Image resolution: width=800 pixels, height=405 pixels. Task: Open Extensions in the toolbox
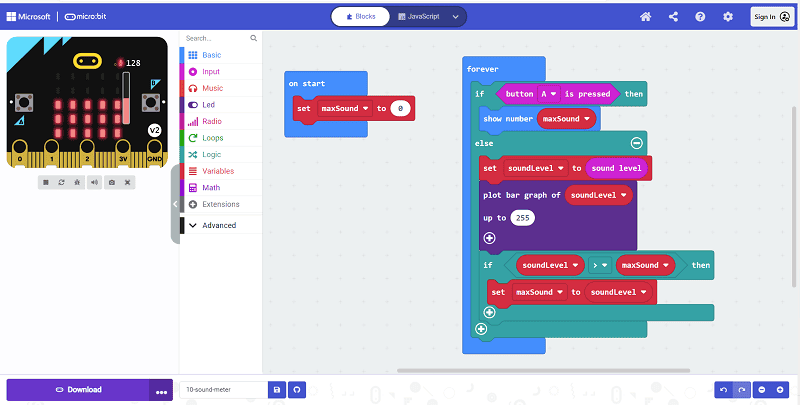pyautogui.click(x=221, y=204)
